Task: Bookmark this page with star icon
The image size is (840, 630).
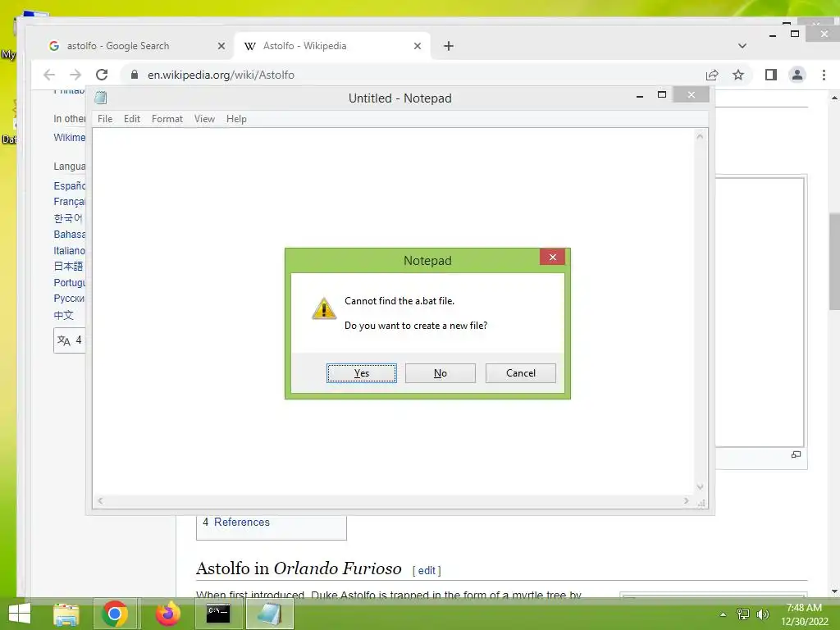Action: coord(738,75)
